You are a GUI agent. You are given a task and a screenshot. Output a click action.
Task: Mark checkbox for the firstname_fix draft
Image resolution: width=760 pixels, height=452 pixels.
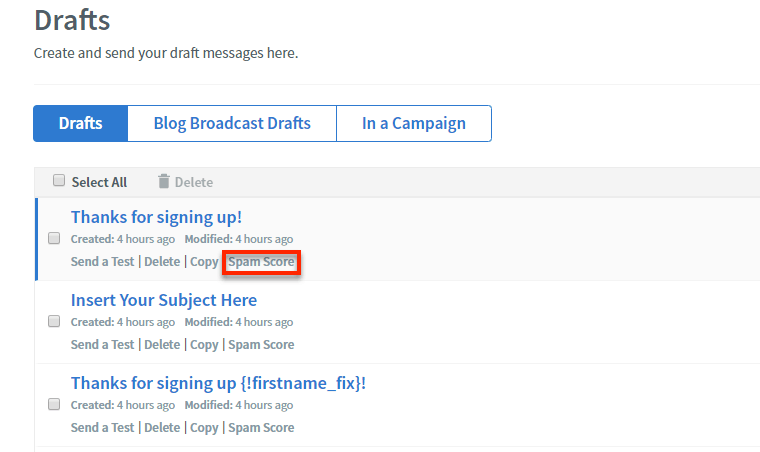pos(54,405)
